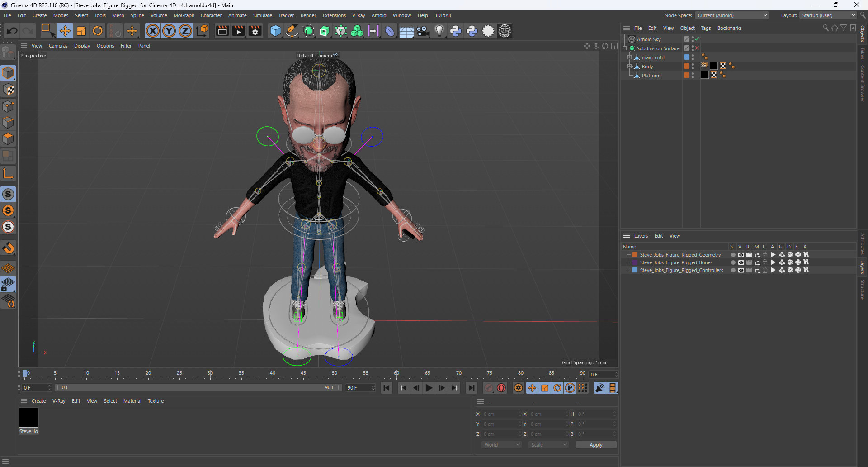
Task: Expand the Body object
Action: tap(629, 67)
